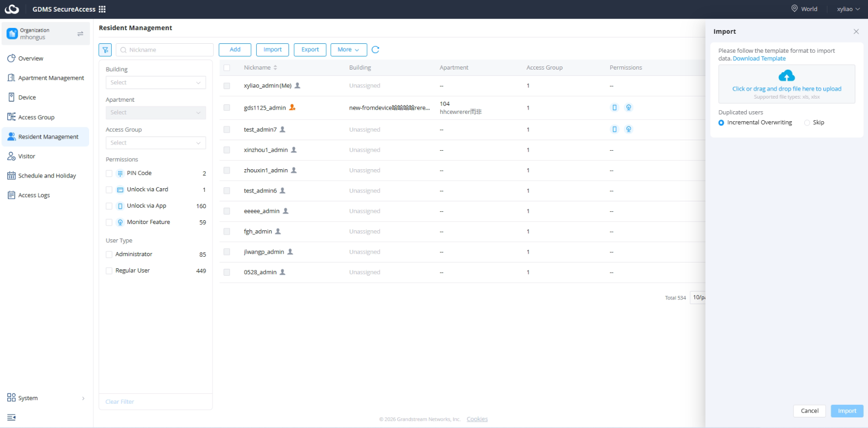The height and width of the screenshot is (428, 868).
Task: Select the World region selector
Action: click(x=804, y=9)
